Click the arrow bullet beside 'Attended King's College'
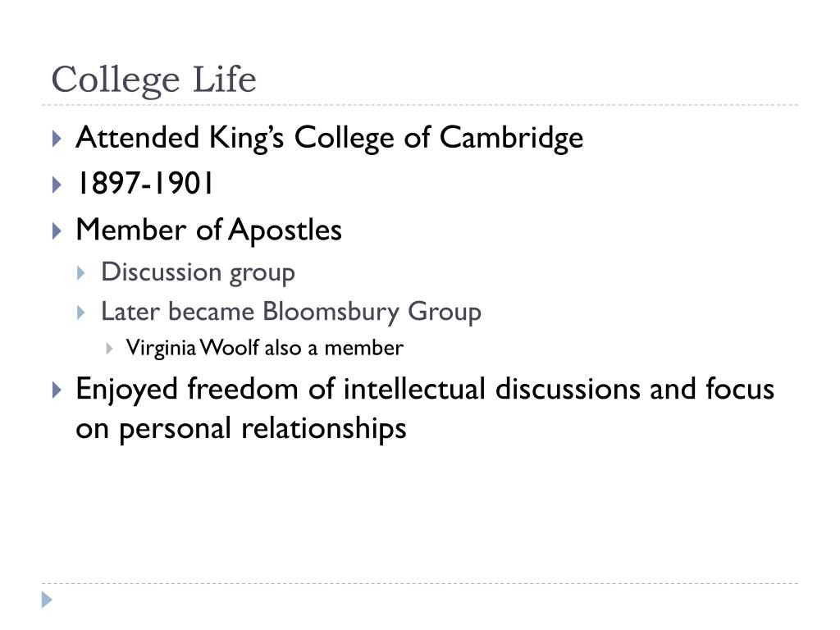The image size is (840, 630). (57, 138)
